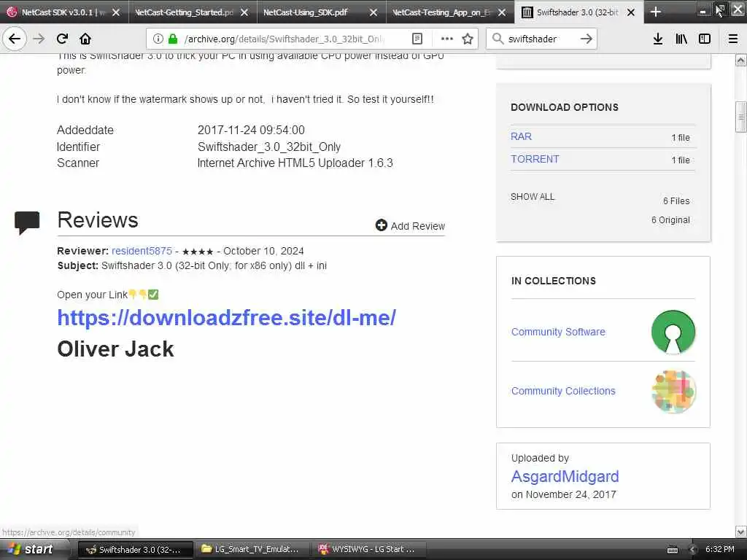Switch to WYSIWYG - LG Start taskbar window
Viewport: 747px width, 560px height.
pyautogui.click(x=368, y=550)
